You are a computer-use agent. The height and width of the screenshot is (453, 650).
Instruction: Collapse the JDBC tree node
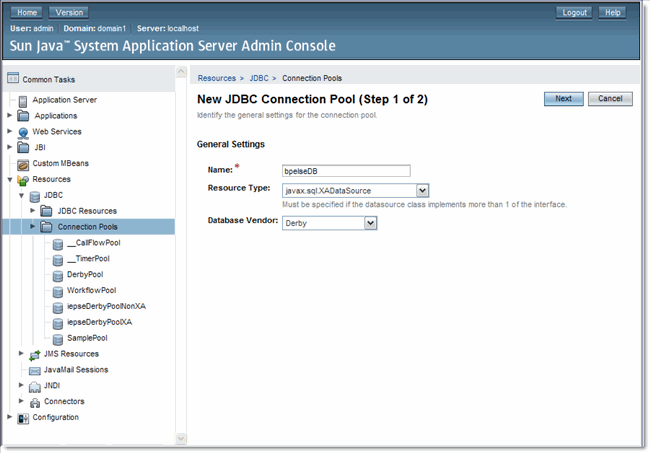point(21,195)
